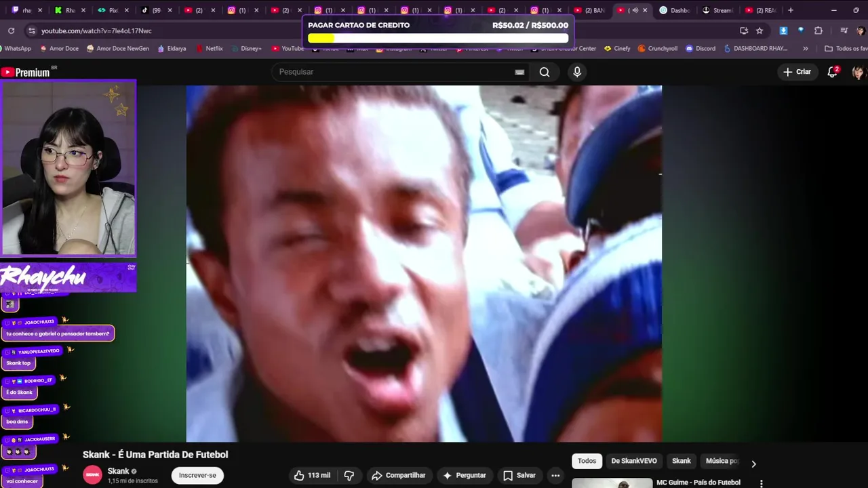
Task: Reload the page with the refresh icon
Action: (11, 30)
